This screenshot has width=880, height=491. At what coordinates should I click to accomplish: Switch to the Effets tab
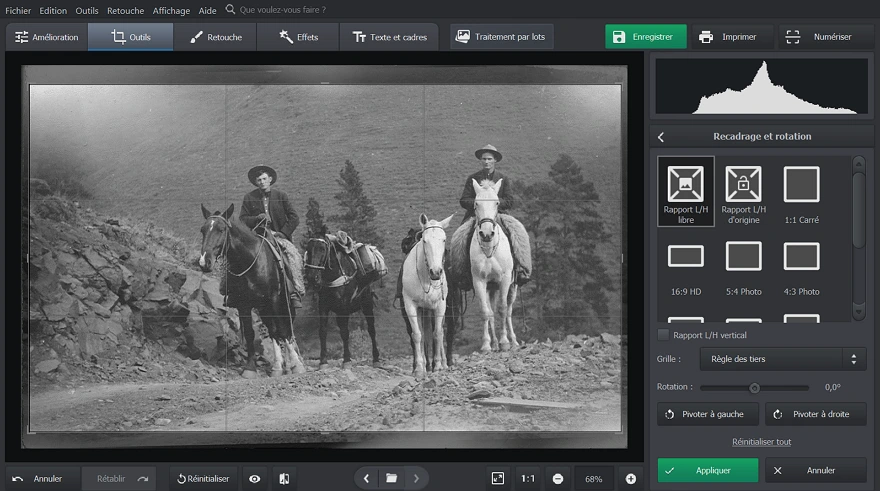pos(299,37)
